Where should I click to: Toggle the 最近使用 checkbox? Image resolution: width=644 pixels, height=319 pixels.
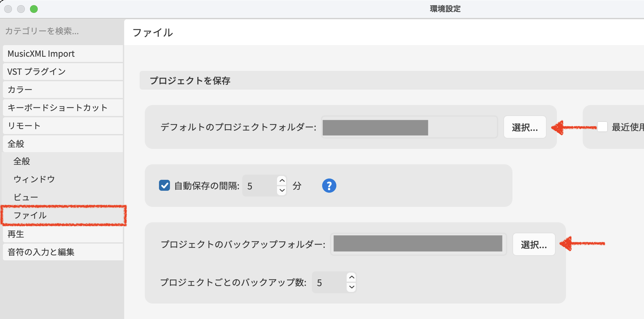(x=602, y=127)
